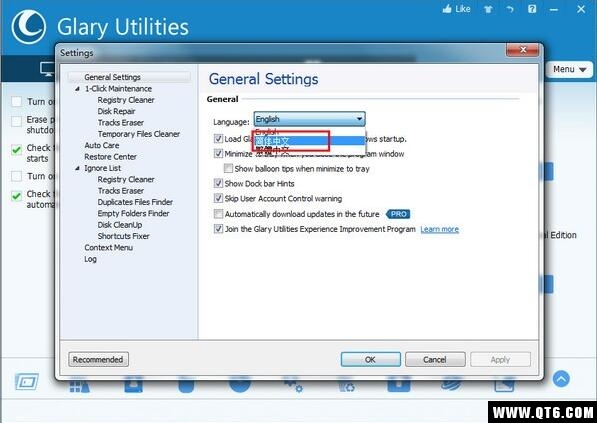Viewport: 597px width, 423px height.
Task: Toggle Minimize to tray when closing window checkbox
Action: [218, 154]
